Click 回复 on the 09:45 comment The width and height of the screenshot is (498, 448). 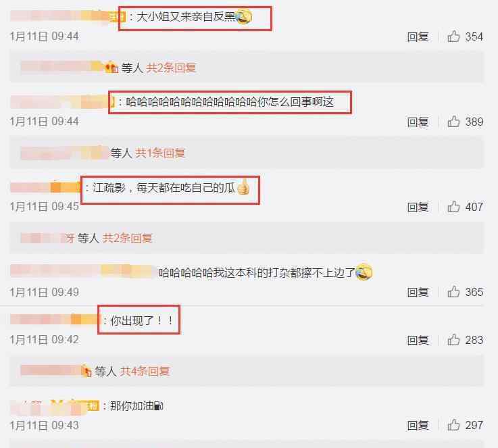pyautogui.click(x=418, y=207)
